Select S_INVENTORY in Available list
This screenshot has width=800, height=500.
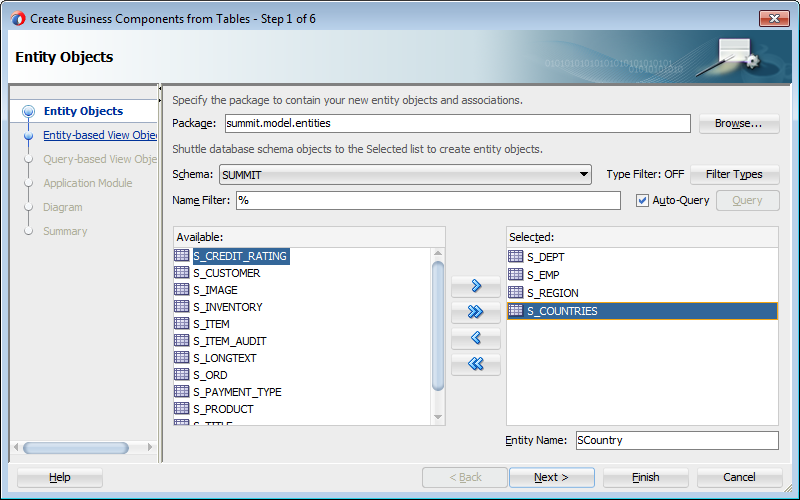coord(228,307)
